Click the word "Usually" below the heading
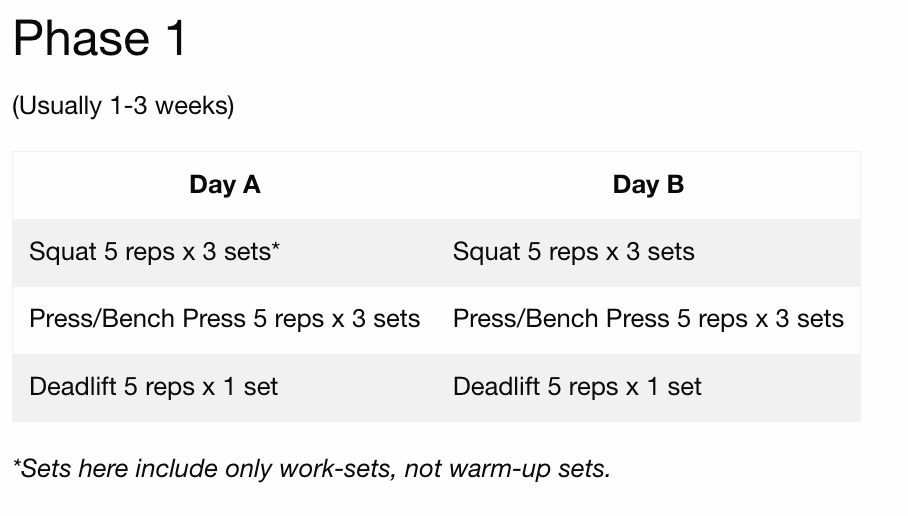 [x=57, y=106]
